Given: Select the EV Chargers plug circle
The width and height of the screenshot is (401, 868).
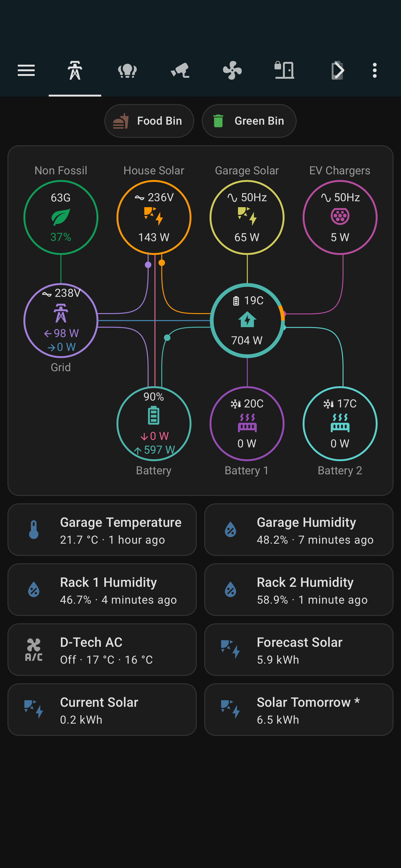Looking at the screenshot, I should click(340, 217).
